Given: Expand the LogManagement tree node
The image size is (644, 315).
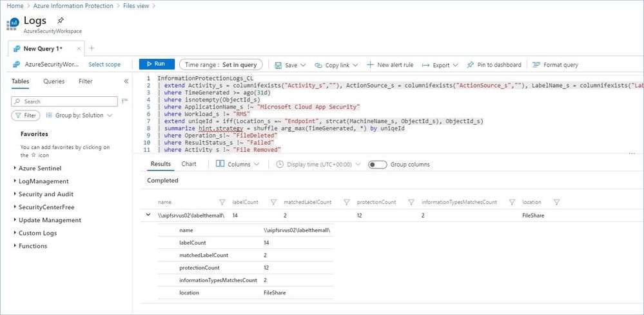Looking at the screenshot, I should [x=15, y=181].
